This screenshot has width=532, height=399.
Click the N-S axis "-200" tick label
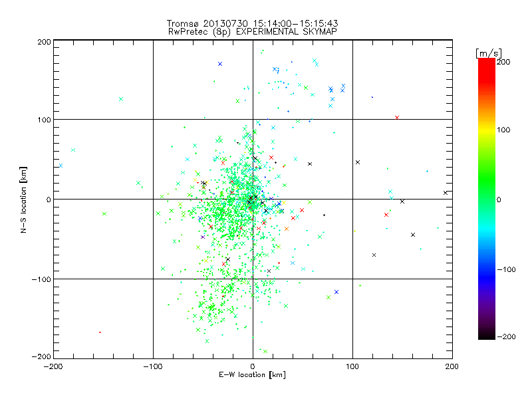tap(41, 356)
